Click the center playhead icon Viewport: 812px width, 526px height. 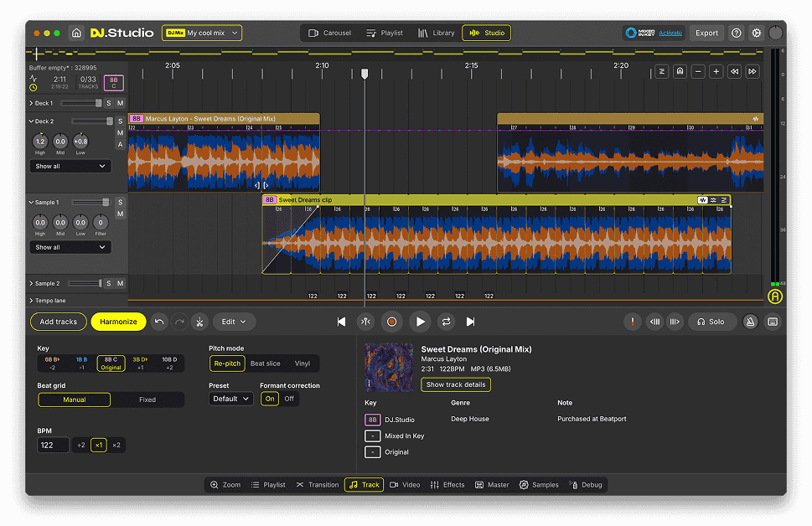(x=365, y=322)
